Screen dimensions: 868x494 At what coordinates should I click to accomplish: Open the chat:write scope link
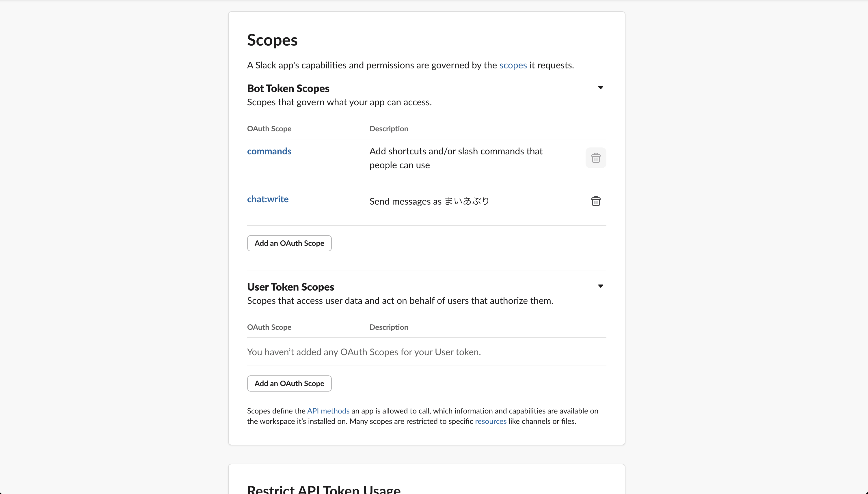tap(267, 199)
